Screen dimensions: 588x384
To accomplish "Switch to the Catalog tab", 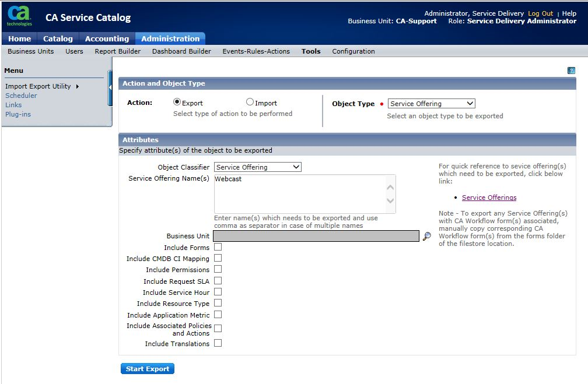I will click(x=58, y=38).
